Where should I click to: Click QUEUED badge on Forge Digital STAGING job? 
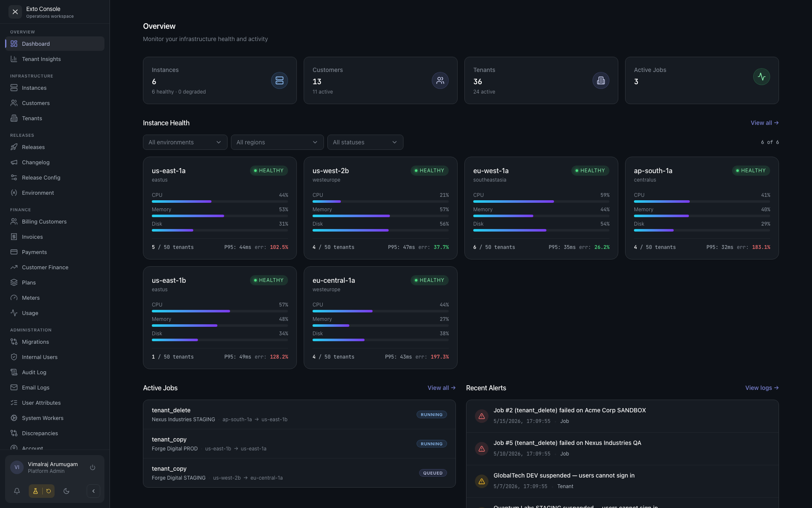coord(433,473)
